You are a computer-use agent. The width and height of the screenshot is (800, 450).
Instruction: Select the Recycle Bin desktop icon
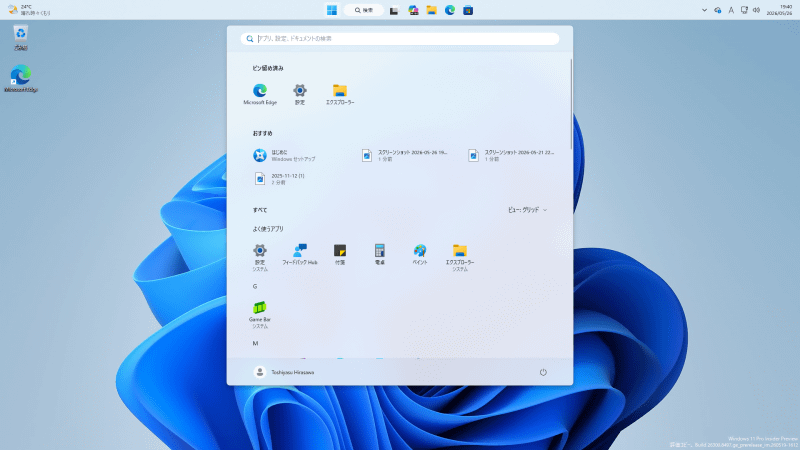pyautogui.click(x=20, y=38)
